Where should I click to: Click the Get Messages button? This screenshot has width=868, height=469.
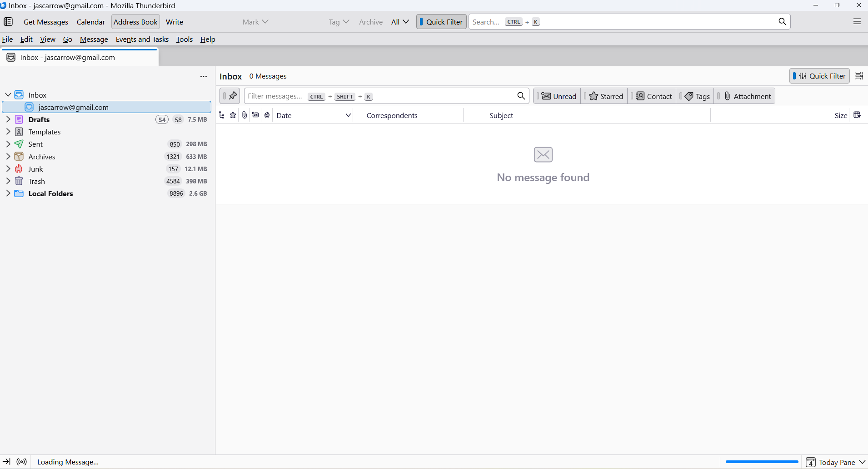click(x=46, y=22)
